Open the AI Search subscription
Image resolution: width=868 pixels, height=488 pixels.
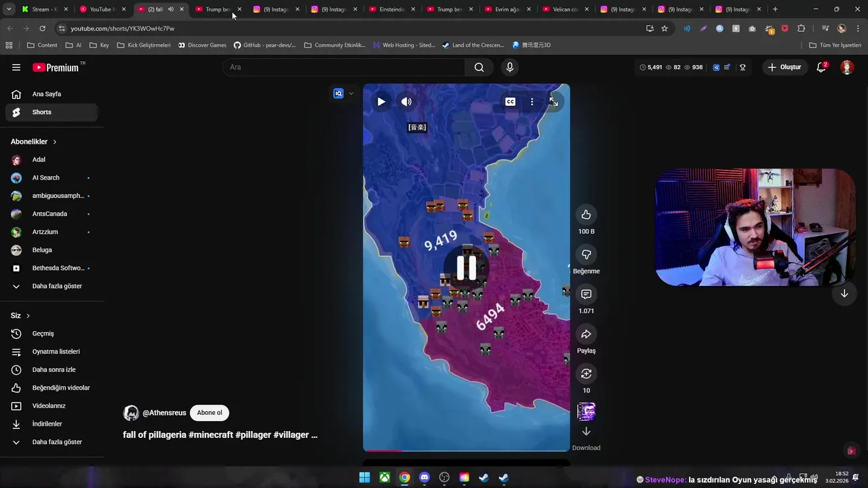pyautogui.click(x=52, y=178)
